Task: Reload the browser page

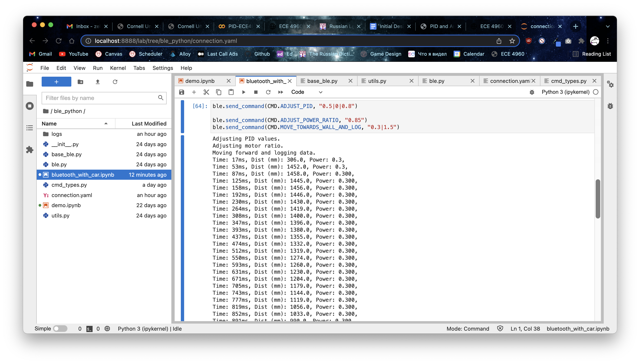Action: pos(59,41)
